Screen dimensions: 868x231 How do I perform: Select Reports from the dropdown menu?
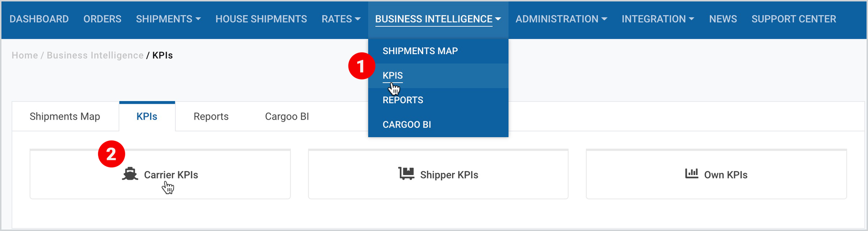coord(403,100)
